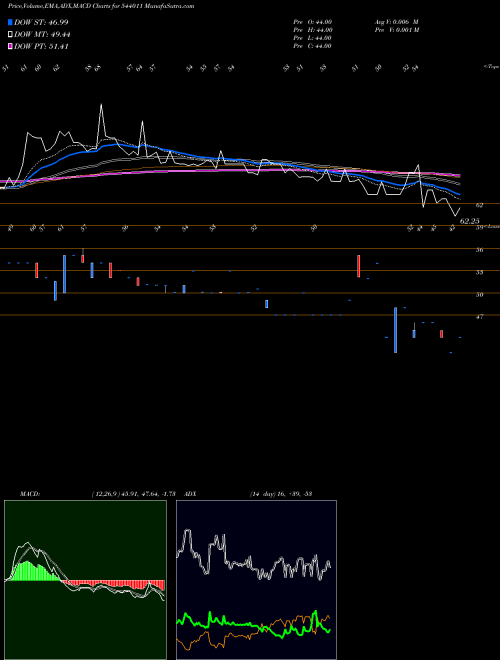Click the 33 axis label
Viewport: 500px width, 660px height.
point(479,272)
